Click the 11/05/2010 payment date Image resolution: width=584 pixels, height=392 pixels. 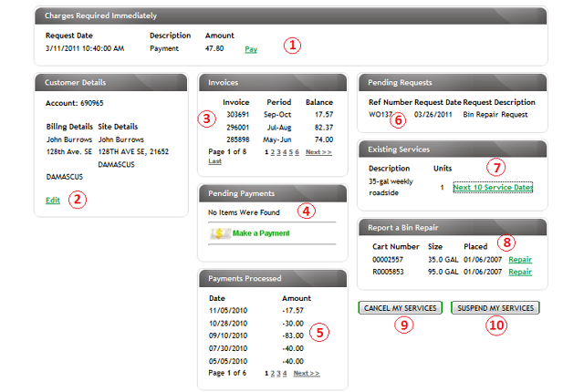[228, 311]
